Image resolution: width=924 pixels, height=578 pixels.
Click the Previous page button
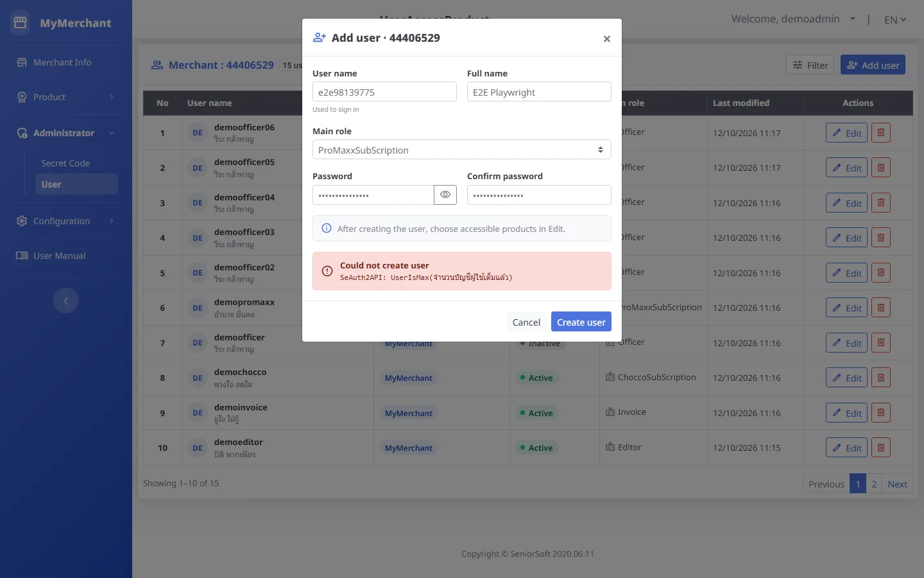coord(826,484)
